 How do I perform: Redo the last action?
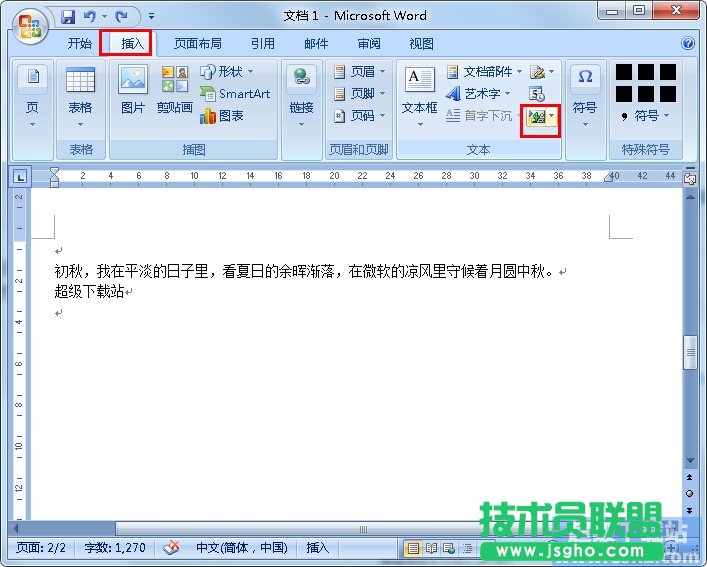click(x=122, y=17)
